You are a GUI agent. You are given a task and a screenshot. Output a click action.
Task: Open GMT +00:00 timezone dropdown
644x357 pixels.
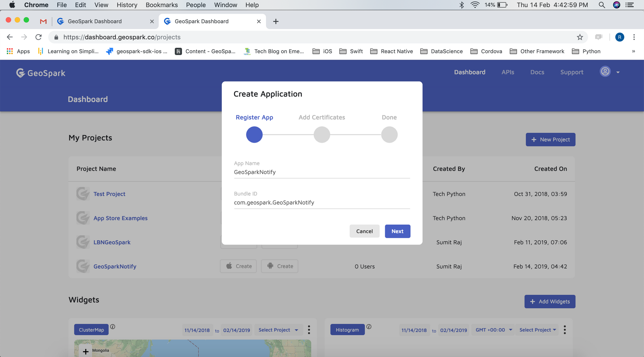point(493,330)
